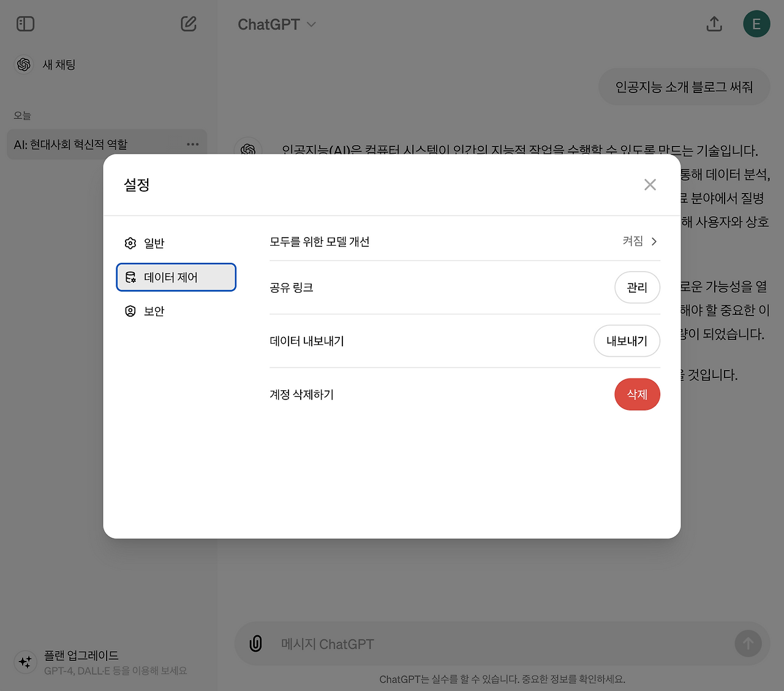Viewport: 784px width, 691px height.
Task: Click the share upload icon
Action: [714, 24]
